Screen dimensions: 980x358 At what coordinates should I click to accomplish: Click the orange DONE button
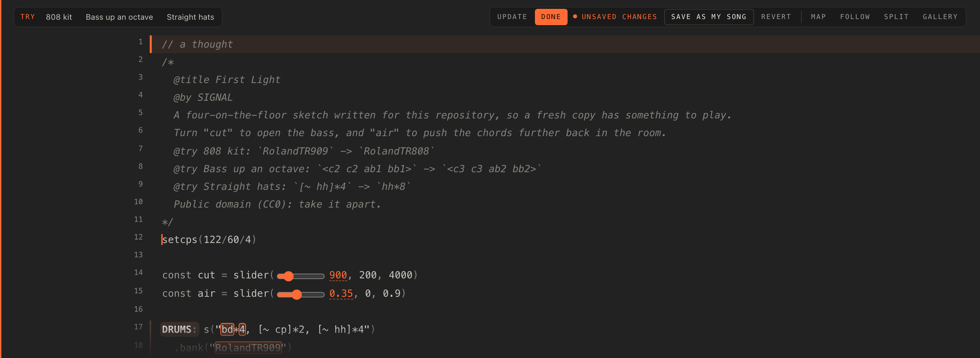point(551,17)
